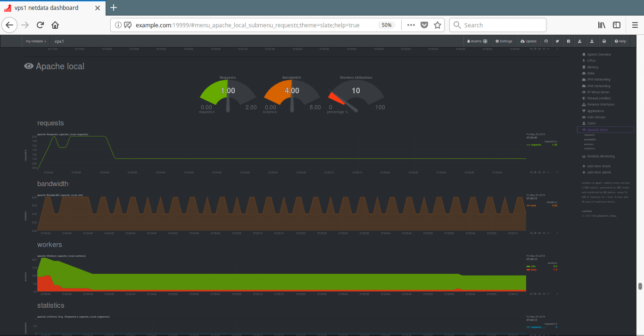Open the Firefox page actions ellipsis menu

pos(411,25)
